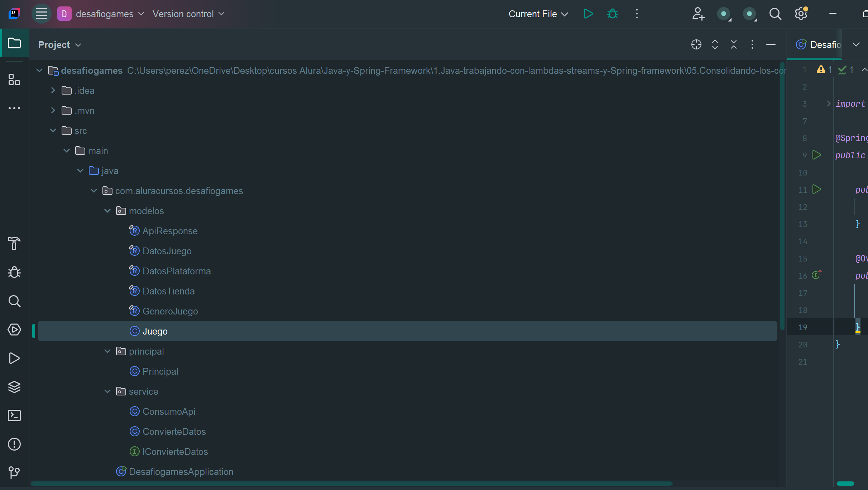The image size is (868, 490).
Task: Open Version control dropdown
Action: 188,14
